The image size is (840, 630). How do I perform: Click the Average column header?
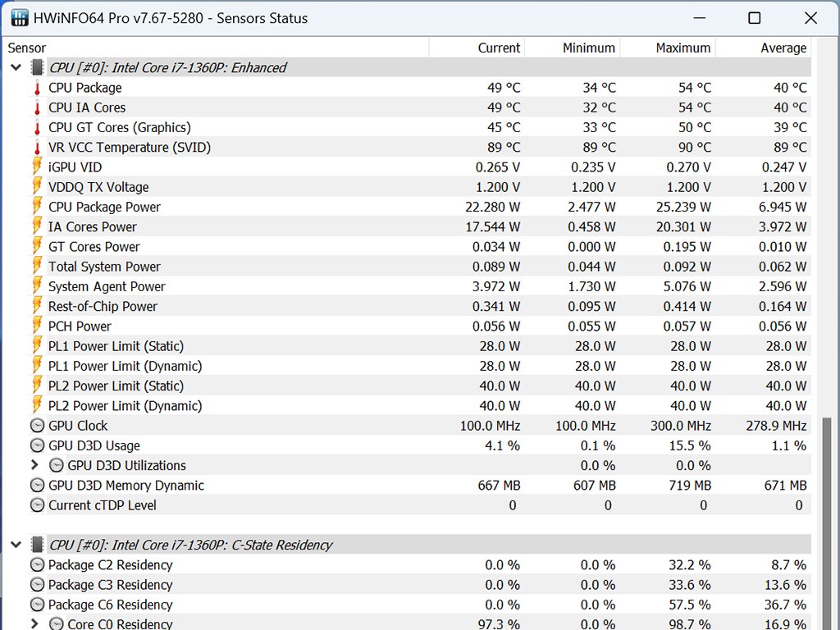coord(783,48)
